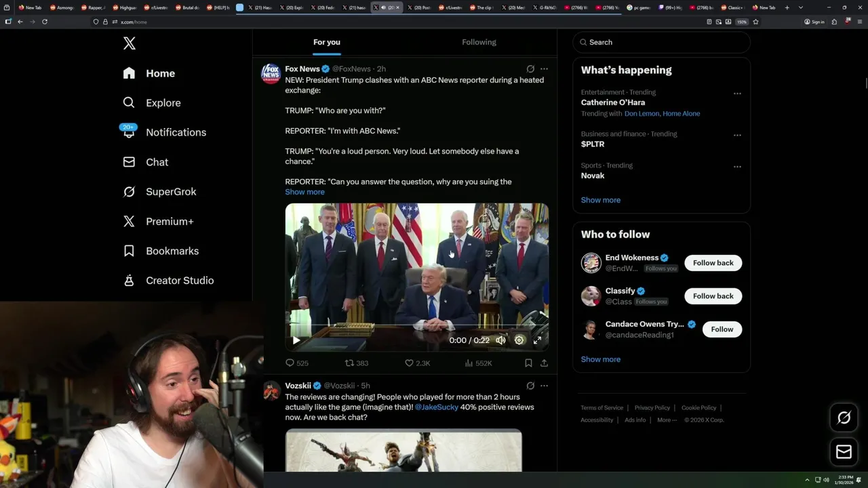Open the Catherine O'Hara trend
Screen dimensions: 868x488
[613, 102]
